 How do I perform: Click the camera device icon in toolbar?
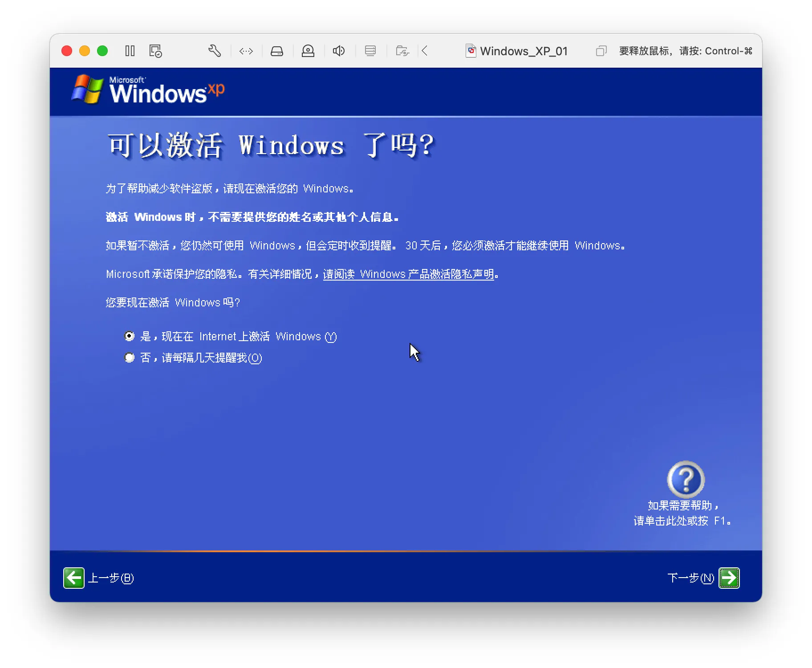pyautogui.click(x=308, y=51)
